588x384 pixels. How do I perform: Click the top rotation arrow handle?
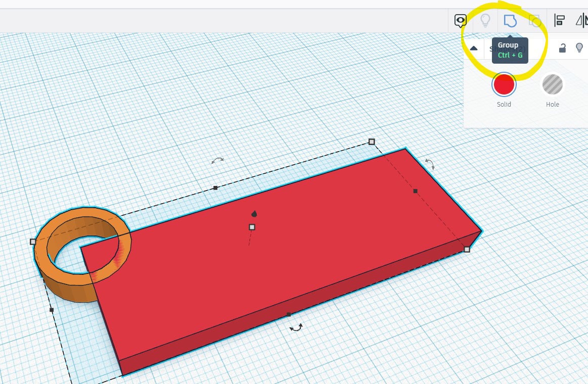[x=218, y=161]
